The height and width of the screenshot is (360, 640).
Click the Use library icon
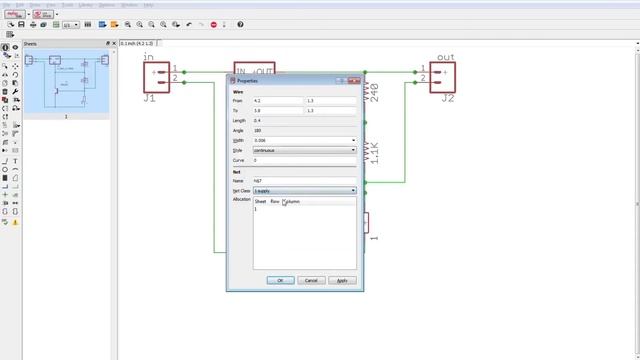88,24
